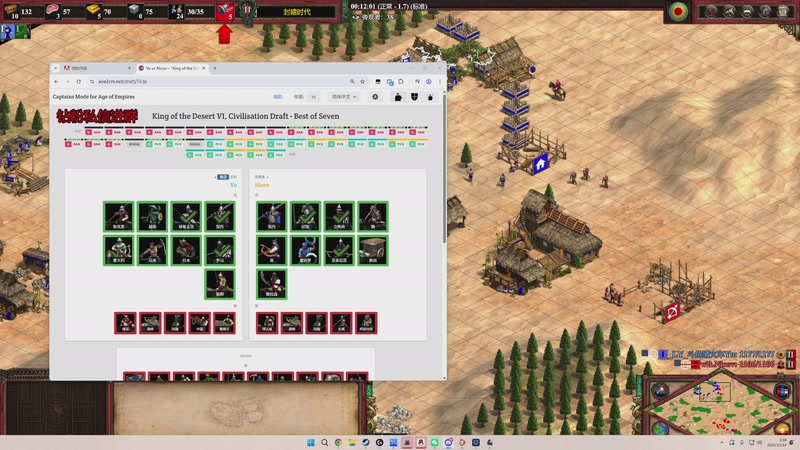View the site information icon left of the URL
The height and width of the screenshot is (450, 800).
coord(92,81)
